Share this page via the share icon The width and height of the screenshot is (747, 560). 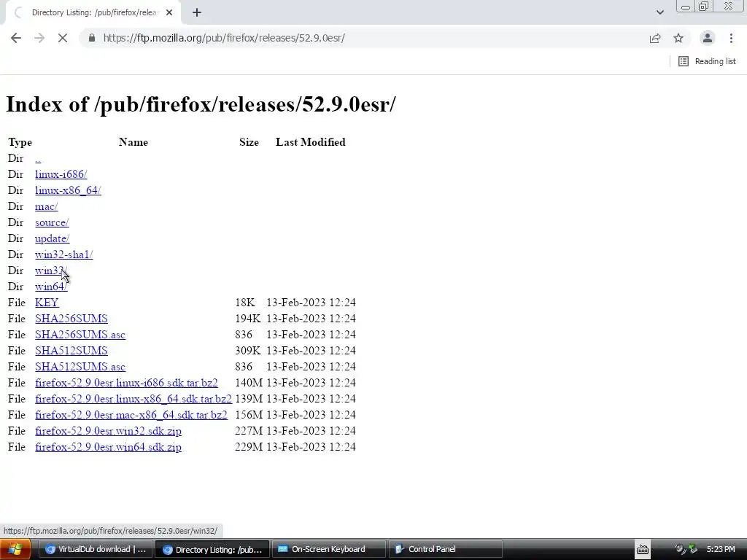(x=655, y=38)
